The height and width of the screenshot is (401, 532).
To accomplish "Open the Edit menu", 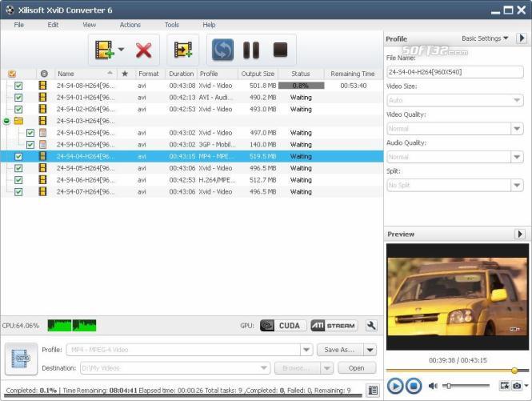I will 53,25.
